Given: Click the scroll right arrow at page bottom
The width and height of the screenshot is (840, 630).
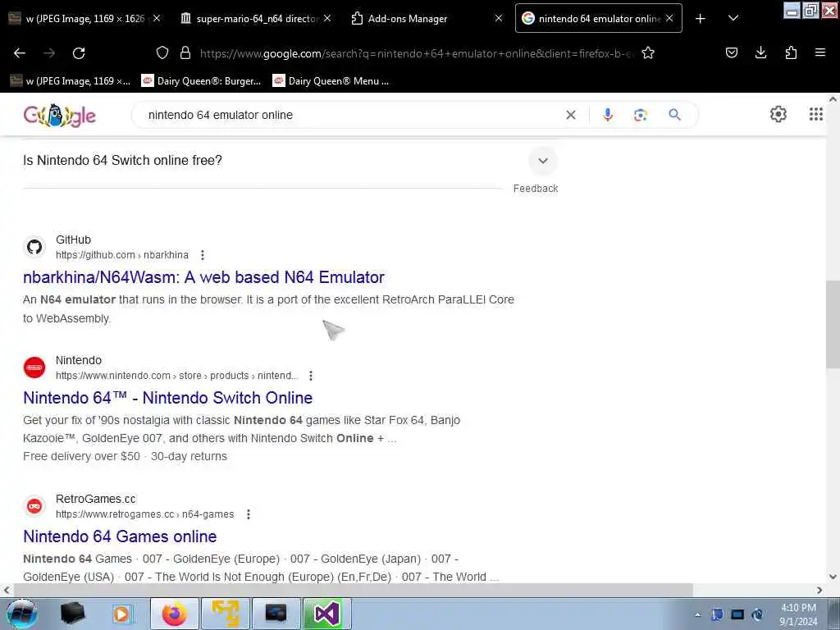Looking at the screenshot, I should coord(819,590).
